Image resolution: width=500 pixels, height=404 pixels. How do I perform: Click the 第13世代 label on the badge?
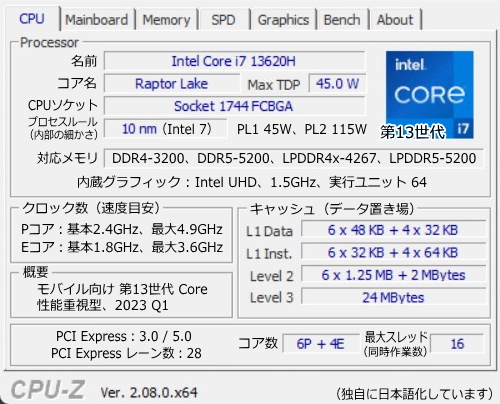413,132
